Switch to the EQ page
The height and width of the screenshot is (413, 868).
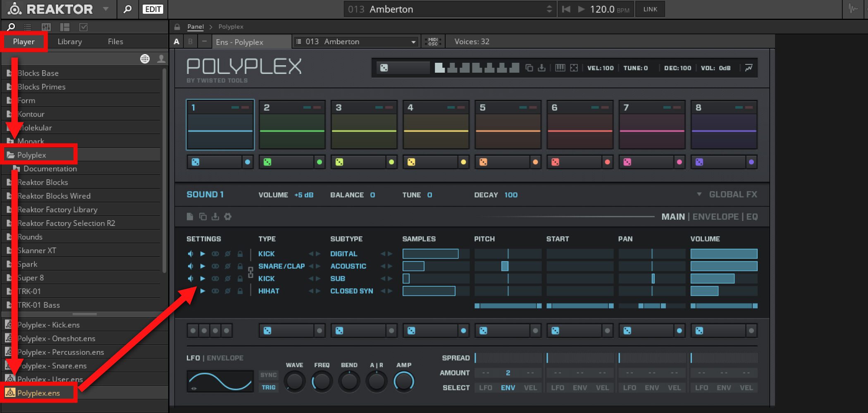coord(752,216)
